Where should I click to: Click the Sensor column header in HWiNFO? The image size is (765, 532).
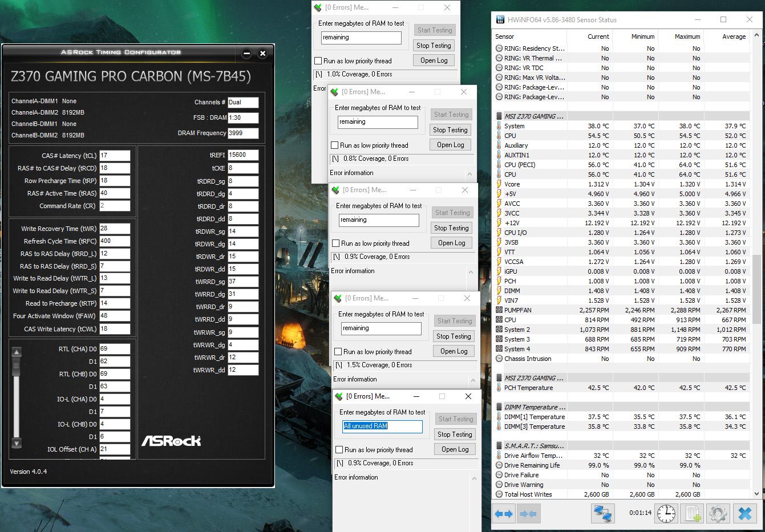pos(530,36)
